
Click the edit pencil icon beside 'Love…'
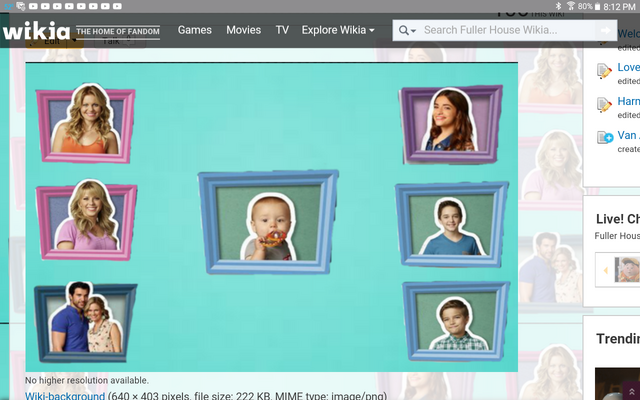click(604, 71)
